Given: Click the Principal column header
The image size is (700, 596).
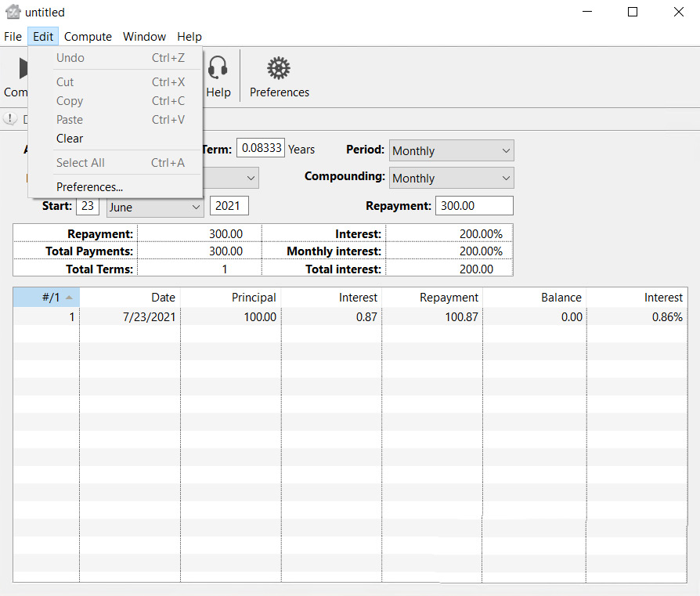Looking at the screenshot, I should [231, 298].
